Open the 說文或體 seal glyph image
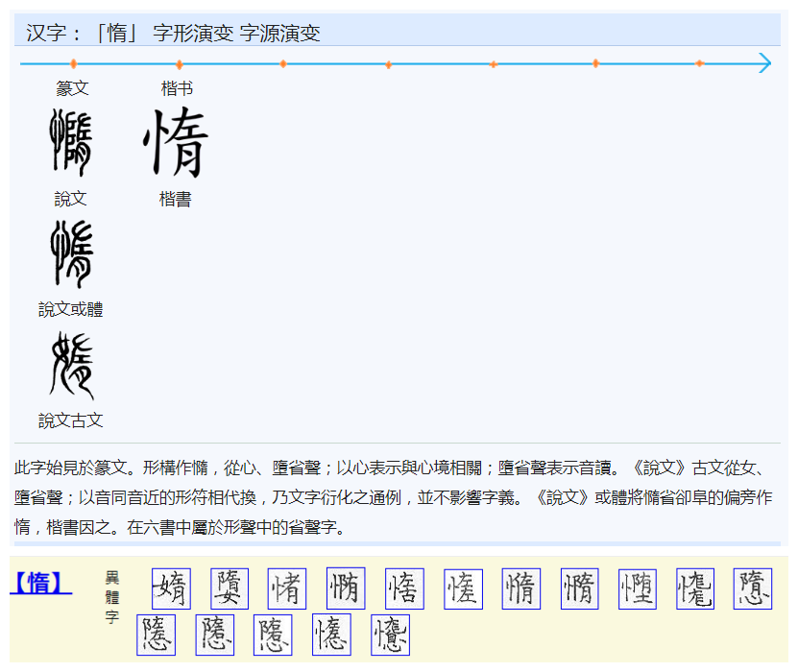 72,253
